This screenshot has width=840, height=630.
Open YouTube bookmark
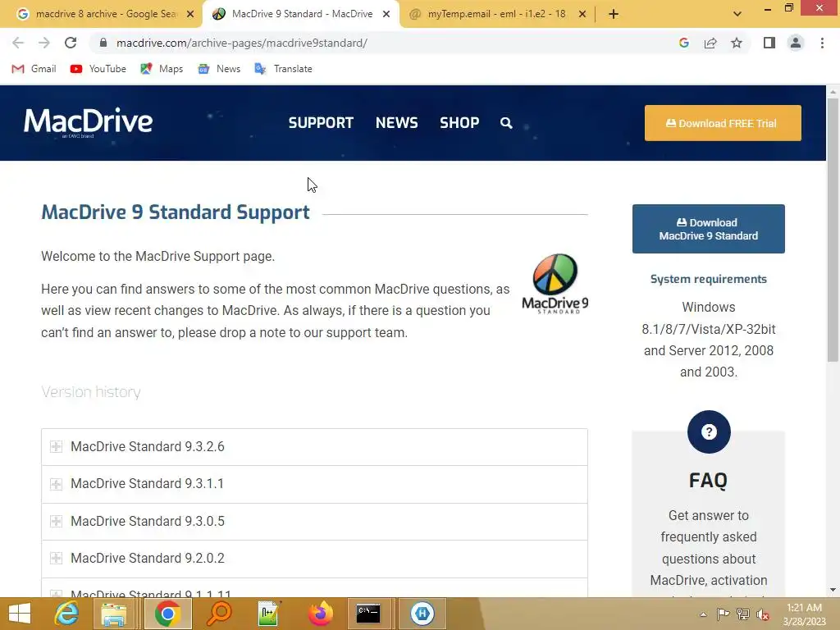point(98,69)
